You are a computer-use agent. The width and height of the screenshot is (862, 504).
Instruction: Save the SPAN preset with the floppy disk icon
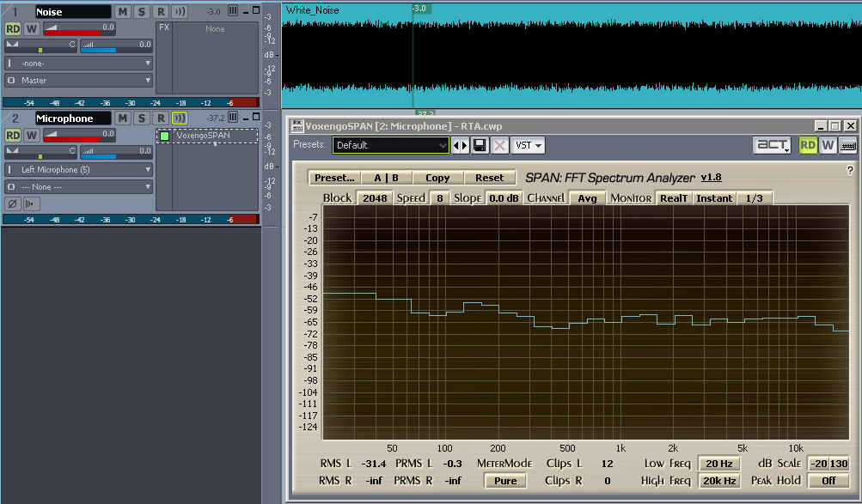point(480,145)
